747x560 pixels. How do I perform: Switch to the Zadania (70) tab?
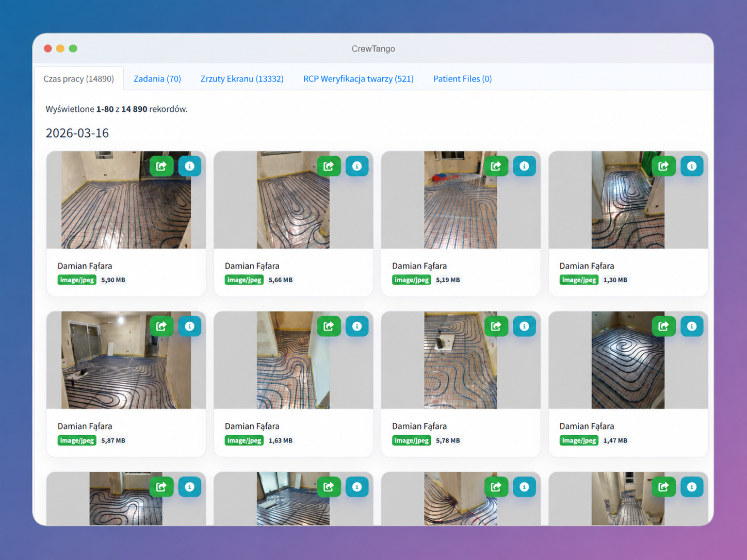(x=157, y=79)
